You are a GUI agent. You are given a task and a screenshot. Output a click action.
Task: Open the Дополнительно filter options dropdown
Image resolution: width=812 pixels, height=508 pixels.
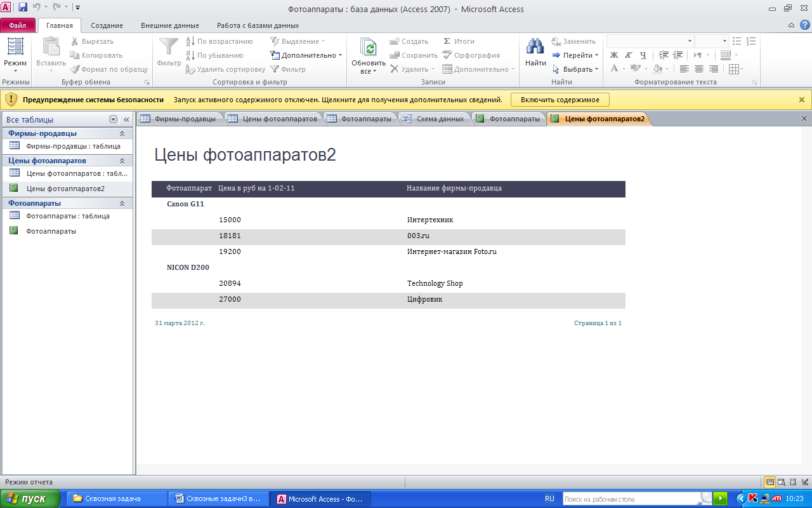pos(306,55)
